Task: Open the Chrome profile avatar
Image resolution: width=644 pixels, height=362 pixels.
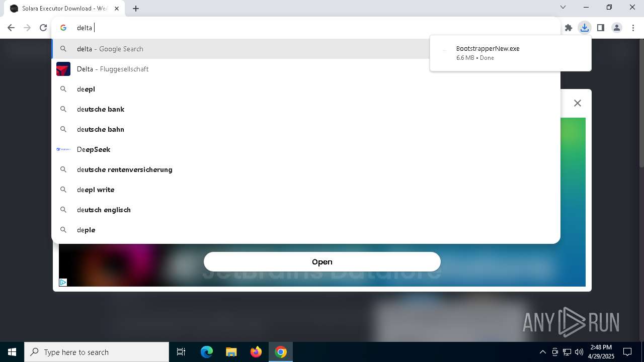Action: click(617, 28)
